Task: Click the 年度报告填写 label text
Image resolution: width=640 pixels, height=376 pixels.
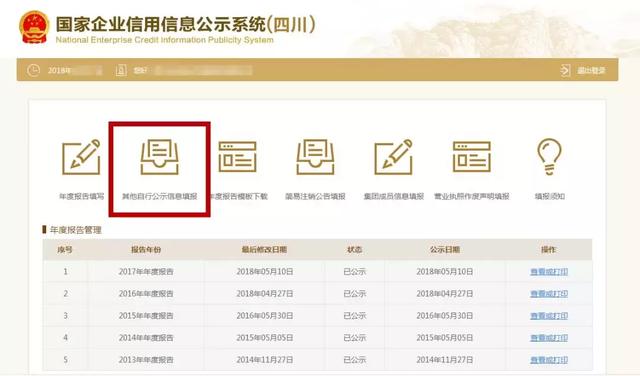Action: 82,196
